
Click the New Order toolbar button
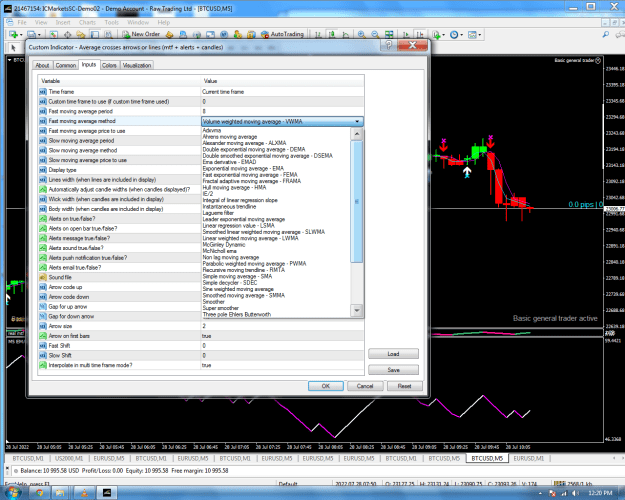point(141,34)
